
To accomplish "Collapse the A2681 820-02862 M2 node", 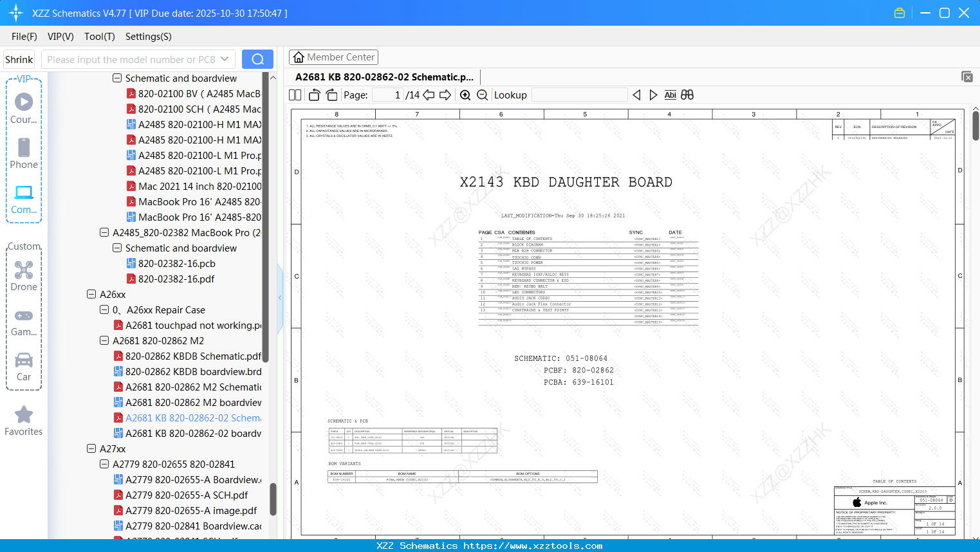I will 104,341.
